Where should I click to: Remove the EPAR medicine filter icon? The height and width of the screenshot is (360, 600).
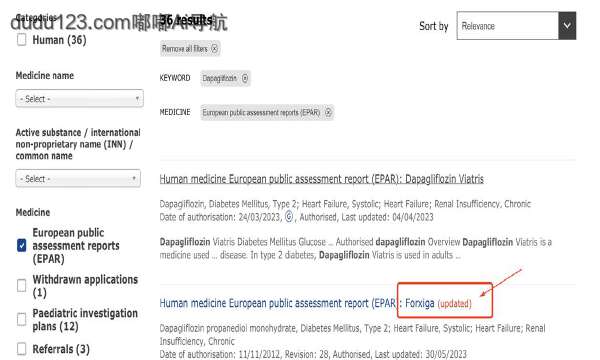[x=328, y=112]
